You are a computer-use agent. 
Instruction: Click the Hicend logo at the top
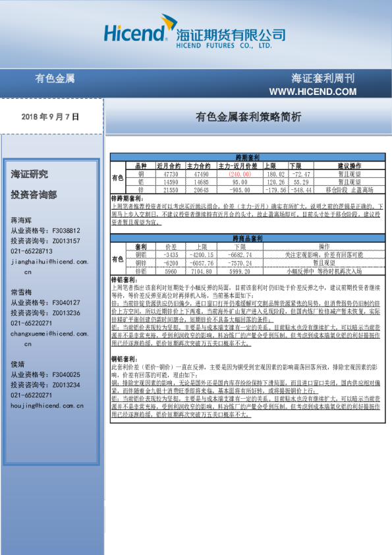pos(140,29)
